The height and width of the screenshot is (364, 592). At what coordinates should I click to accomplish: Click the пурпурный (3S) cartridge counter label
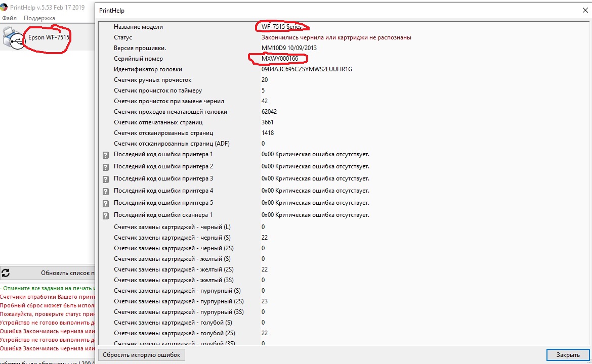(179, 312)
